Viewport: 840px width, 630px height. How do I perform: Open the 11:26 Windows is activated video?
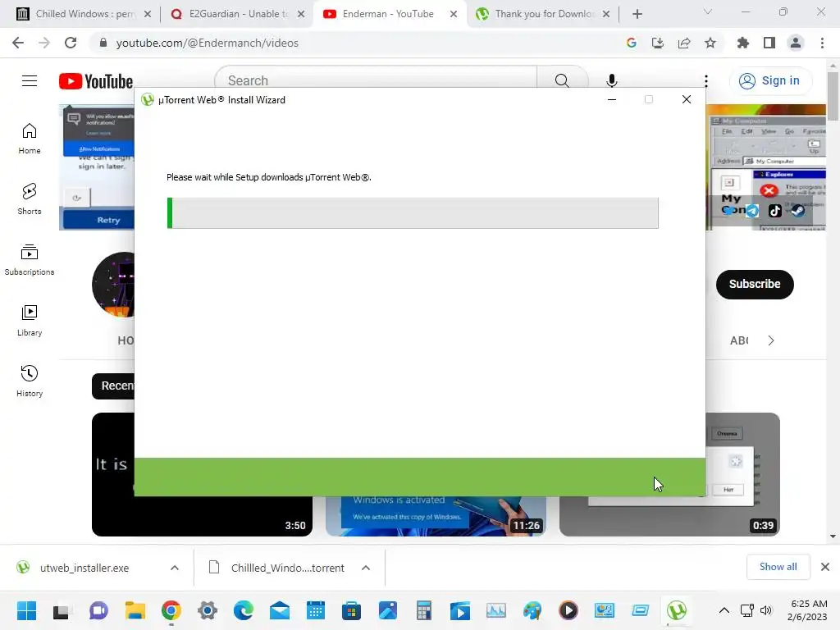pyautogui.click(x=436, y=516)
